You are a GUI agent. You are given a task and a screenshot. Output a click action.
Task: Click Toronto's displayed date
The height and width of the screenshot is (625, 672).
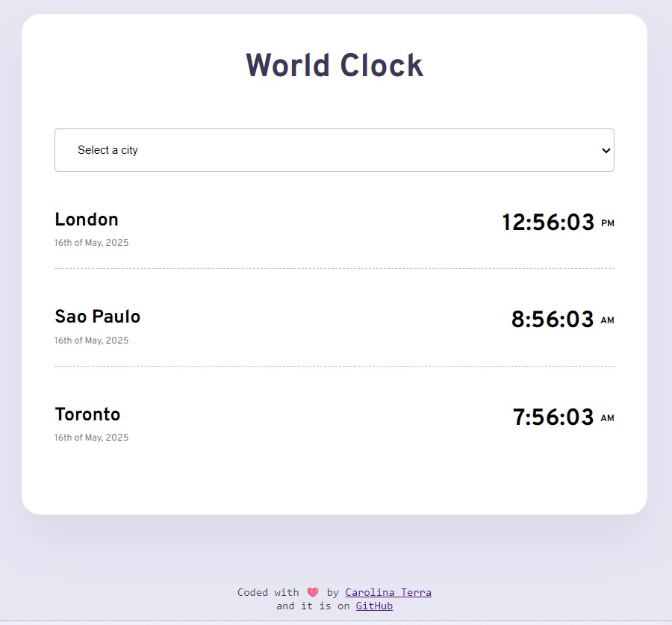click(x=91, y=437)
